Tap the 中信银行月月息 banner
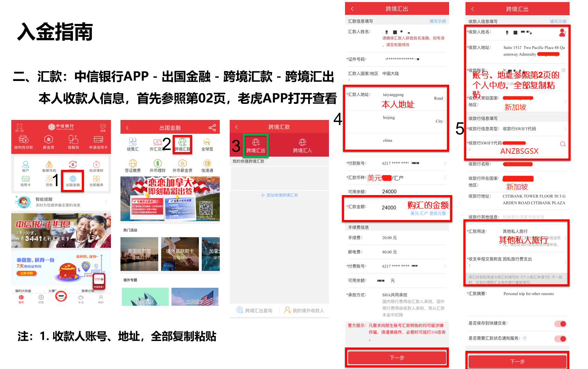588x369 pixels. pyautogui.click(x=61, y=230)
